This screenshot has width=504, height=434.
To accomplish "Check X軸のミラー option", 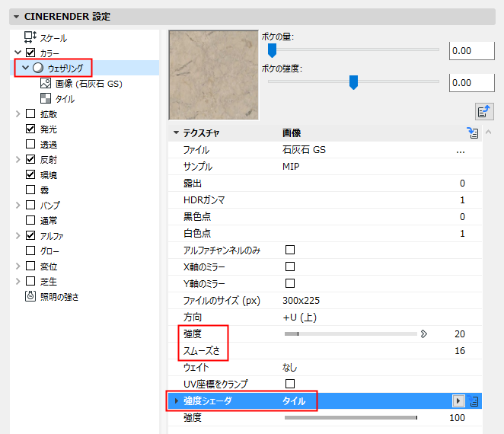I will [x=290, y=266].
